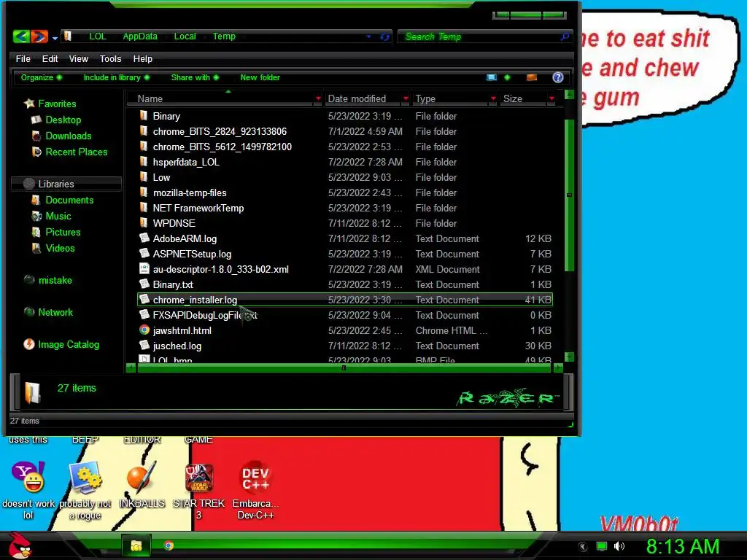Open the Share with dropdown
This screenshot has width=747, height=560.
tap(195, 77)
